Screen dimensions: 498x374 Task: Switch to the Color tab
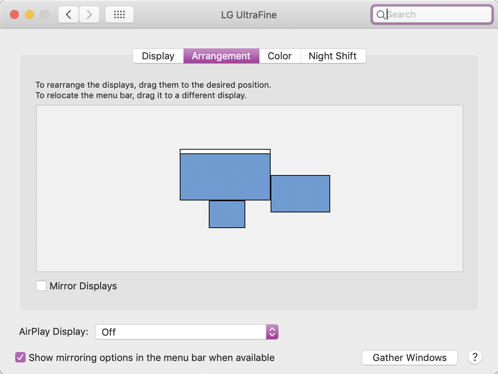pyautogui.click(x=280, y=56)
